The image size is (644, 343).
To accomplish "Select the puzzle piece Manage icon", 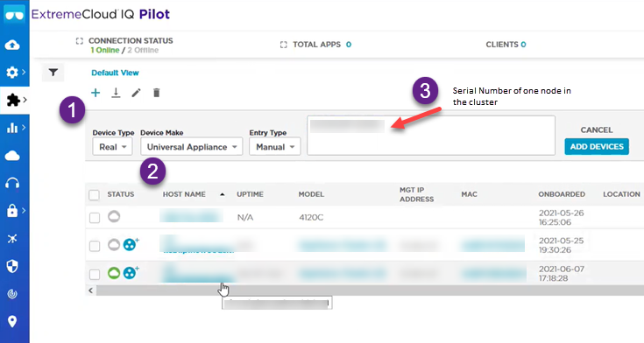I will (13, 100).
